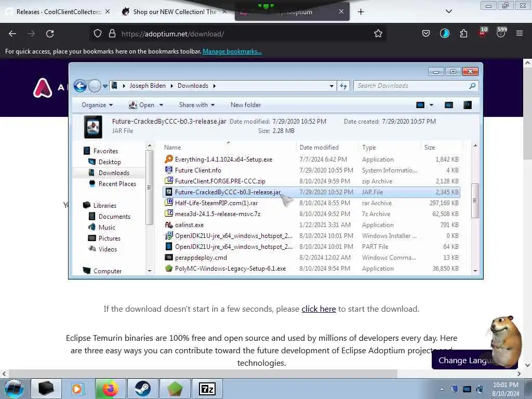Select Half-Life-SteamRIP.com(1).rar file

pos(312,203)
